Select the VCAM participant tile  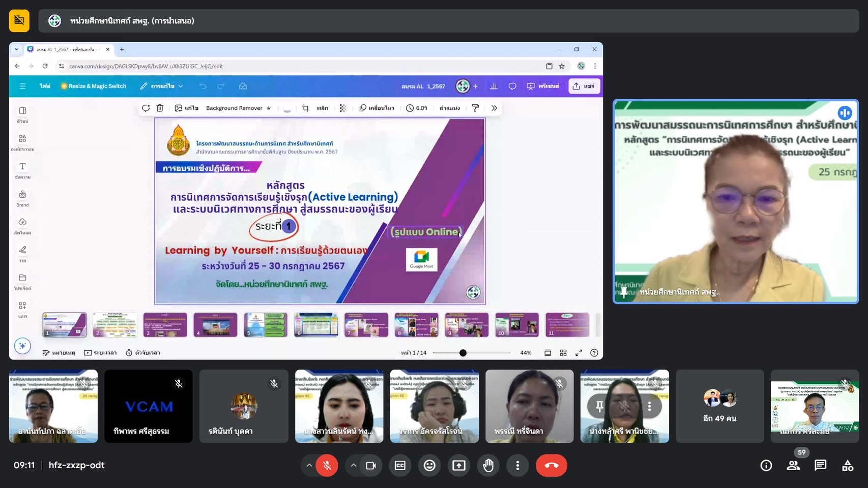pyautogui.click(x=149, y=406)
